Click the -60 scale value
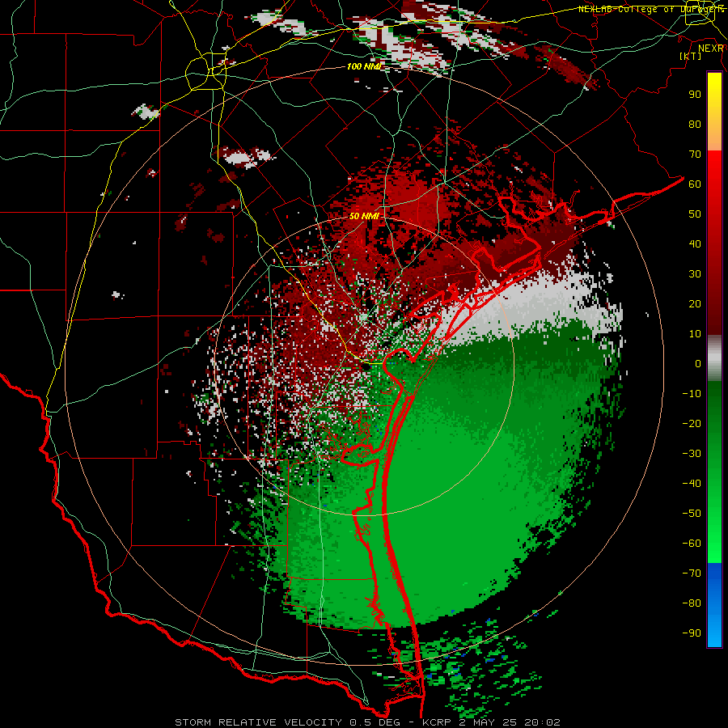This screenshot has width=728, height=728. [692, 544]
